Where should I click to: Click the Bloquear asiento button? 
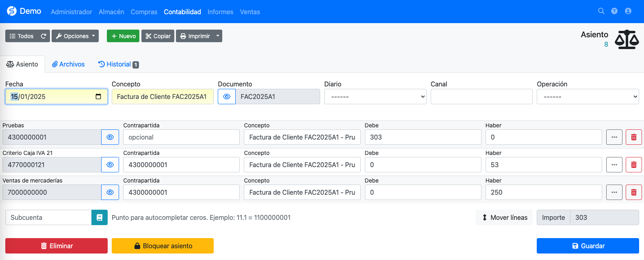point(163,246)
